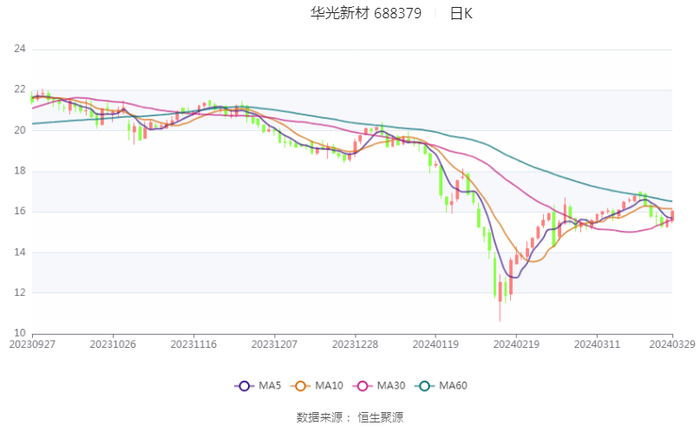This screenshot has width=700, height=426.
Task: Click the 16 price axis label
Action: coord(20,212)
